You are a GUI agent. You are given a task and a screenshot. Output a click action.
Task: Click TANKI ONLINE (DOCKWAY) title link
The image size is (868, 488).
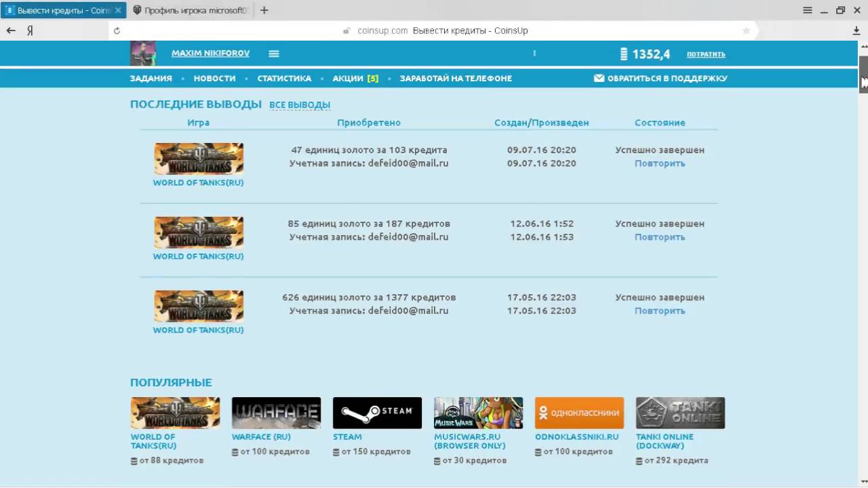point(665,441)
